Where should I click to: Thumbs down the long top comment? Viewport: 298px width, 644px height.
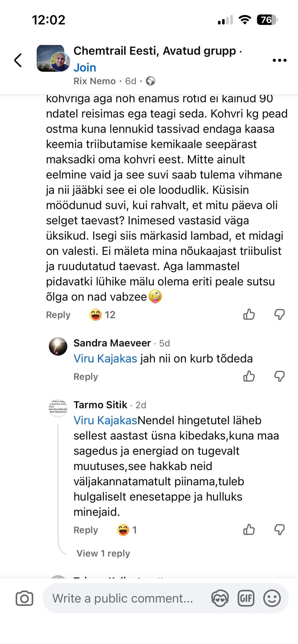pos(279,314)
